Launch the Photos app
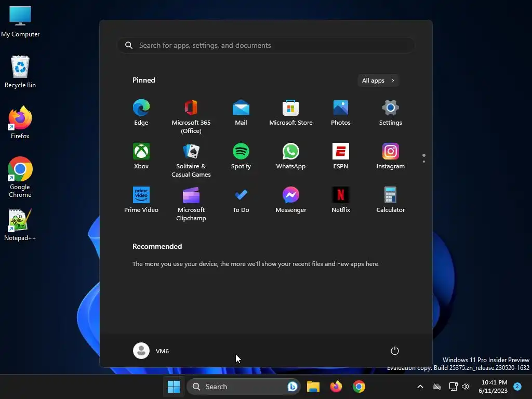 [341, 113]
